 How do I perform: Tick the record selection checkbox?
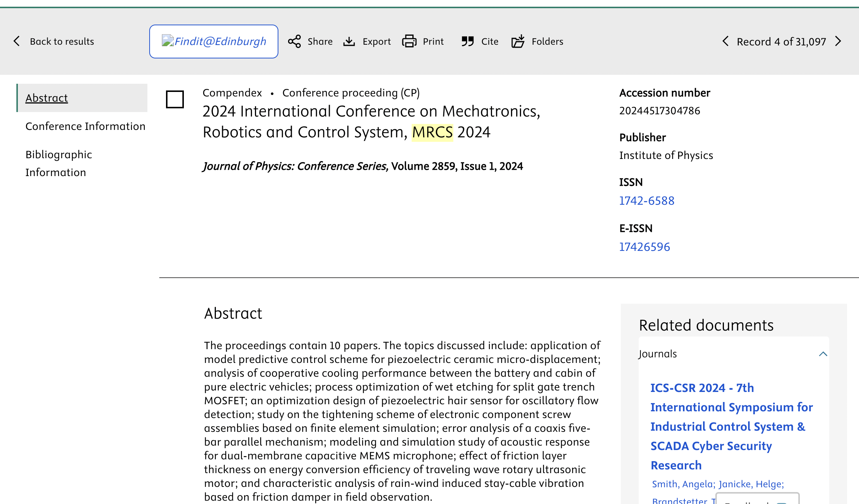[x=175, y=99]
